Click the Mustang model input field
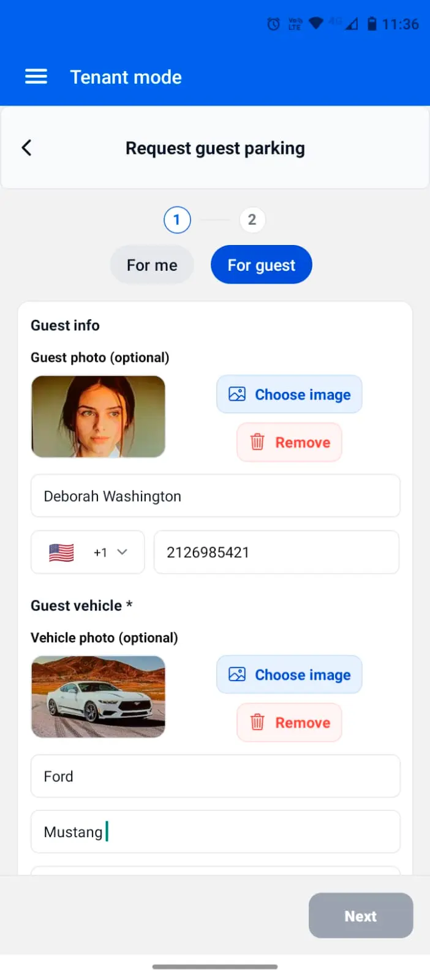Image resolution: width=430 pixels, height=980 pixels. click(x=215, y=831)
